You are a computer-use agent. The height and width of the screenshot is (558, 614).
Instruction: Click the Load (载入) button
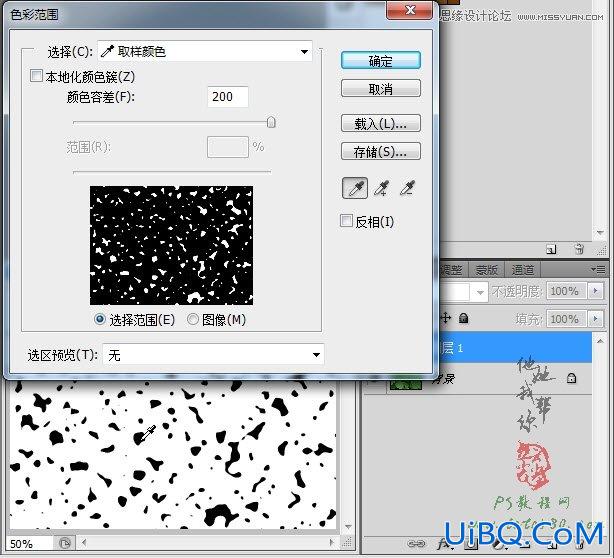(x=381, y=123)
